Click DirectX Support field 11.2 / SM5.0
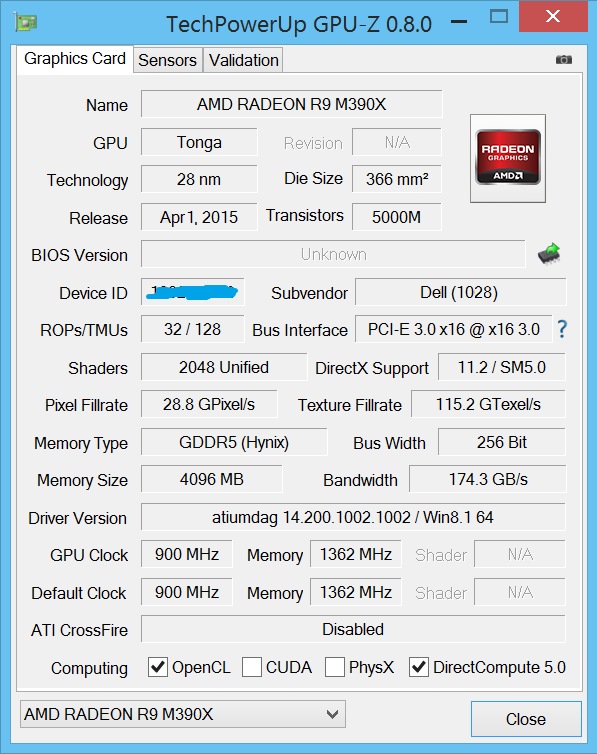 click(x=502, y=367)
